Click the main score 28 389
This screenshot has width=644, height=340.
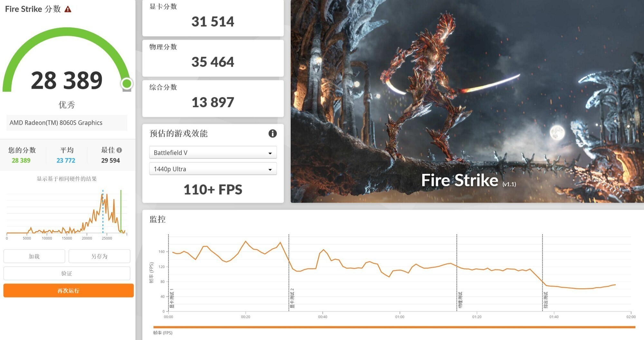point(67,80)
